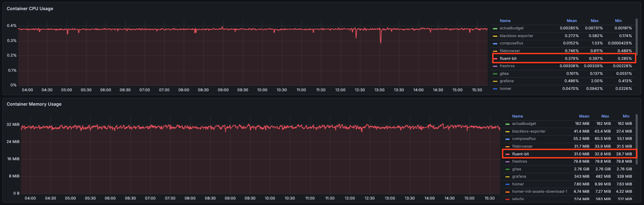Image resolution: width=644 pixels, height=205 pixels.
Task: Toggle filebrowser series in CPU Usage legend
Action: pyautogui.click(x=510, y=51)
